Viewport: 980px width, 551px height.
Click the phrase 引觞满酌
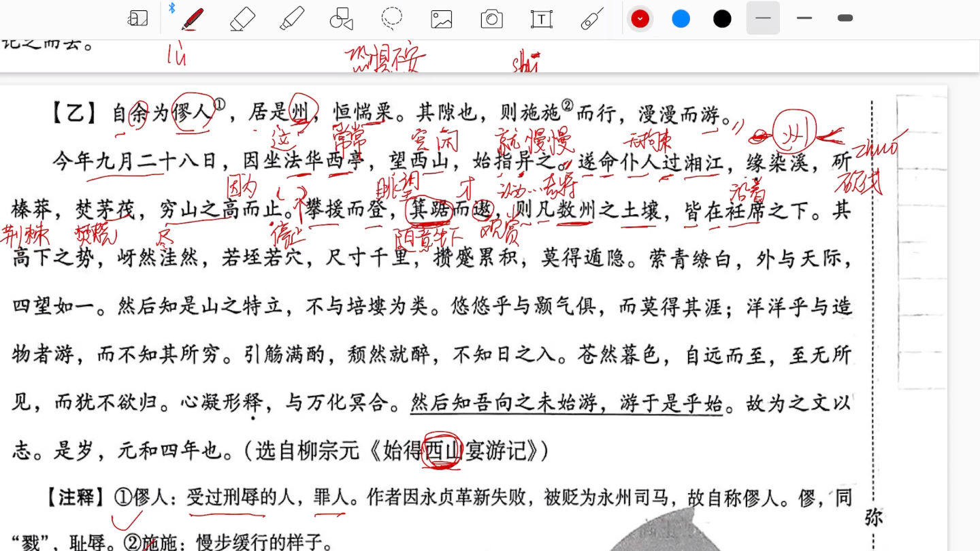pos(287,355)
